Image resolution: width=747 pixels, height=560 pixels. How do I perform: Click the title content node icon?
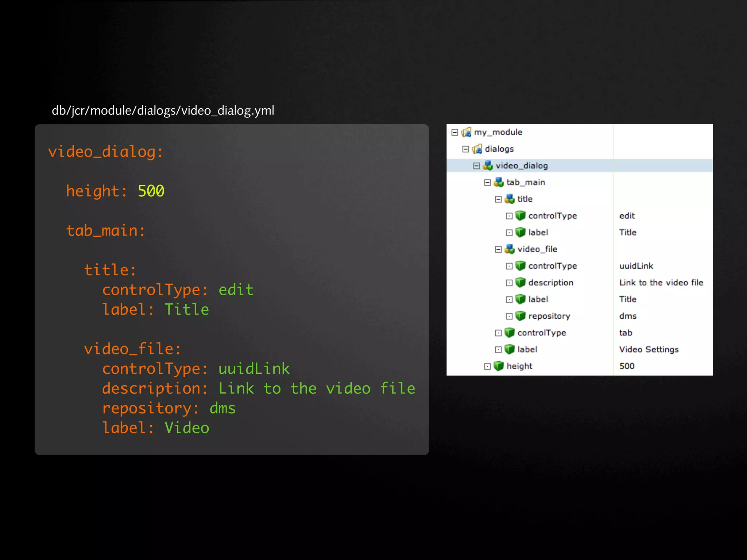pos(510,199)
